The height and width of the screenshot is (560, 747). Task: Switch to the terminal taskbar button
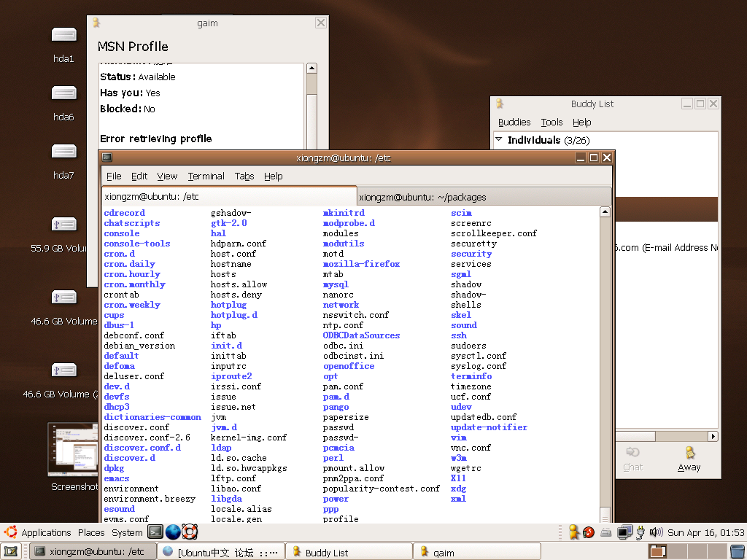coord(93,551)
